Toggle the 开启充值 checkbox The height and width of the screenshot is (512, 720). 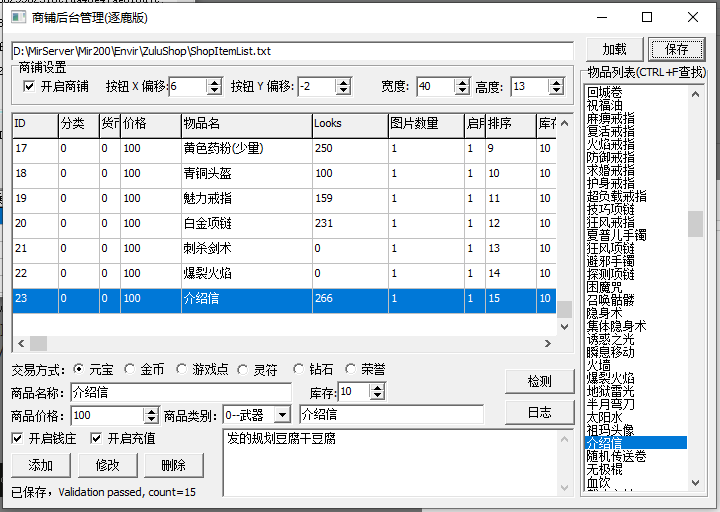point(96,439)
